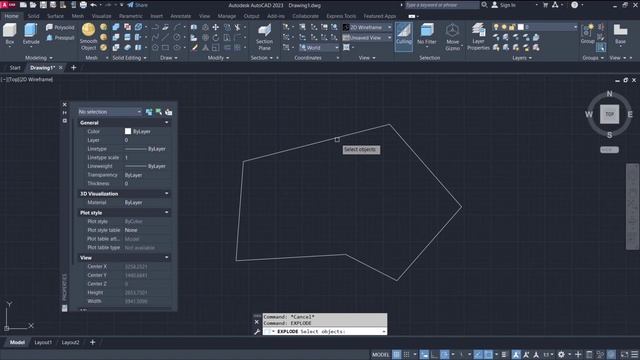The height and width of the screenshot is (360, 640).
Task: Open the Autodesk App Store cart icon
Action: [545, 5]
